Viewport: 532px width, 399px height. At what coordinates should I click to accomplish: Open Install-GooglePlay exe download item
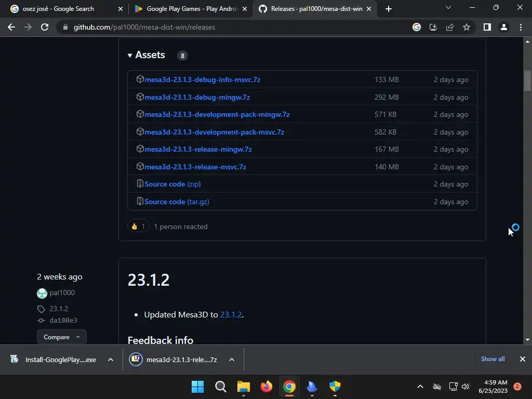point(53,360)
